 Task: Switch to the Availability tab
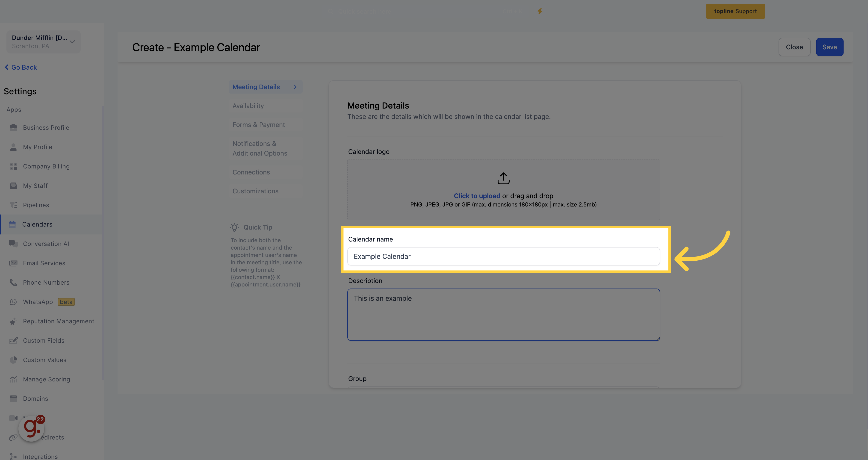pyautogui.click(x=248, y=106)
